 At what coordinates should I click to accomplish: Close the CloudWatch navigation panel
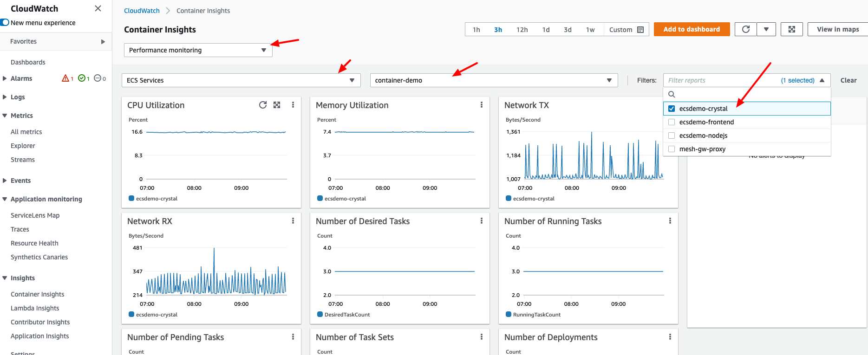[x=98, y=8]
